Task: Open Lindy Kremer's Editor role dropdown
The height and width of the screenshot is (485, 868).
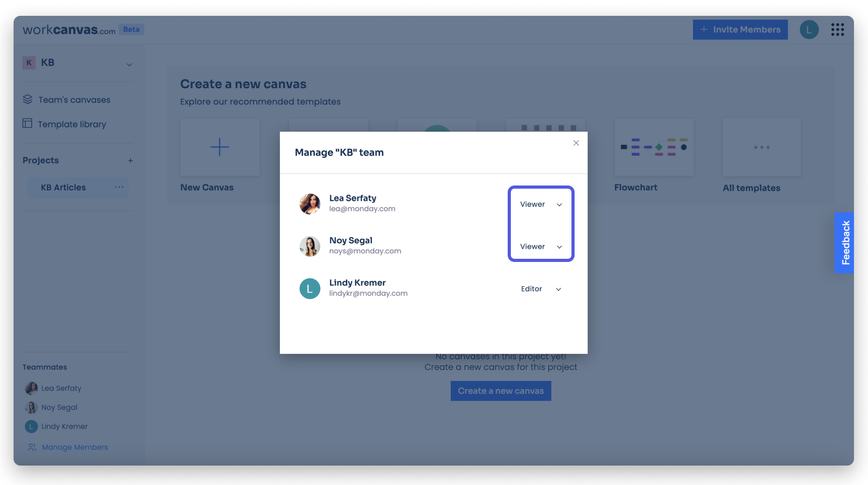Action: tap(541, 289)
